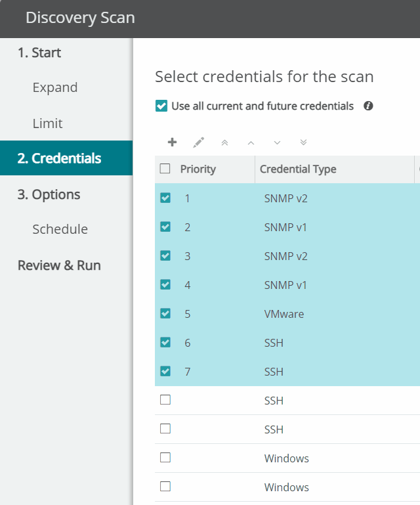Screen dimensions: 420x505
Task: Toggle the select-all checkbox in Priority header
Action: point(165,168)
